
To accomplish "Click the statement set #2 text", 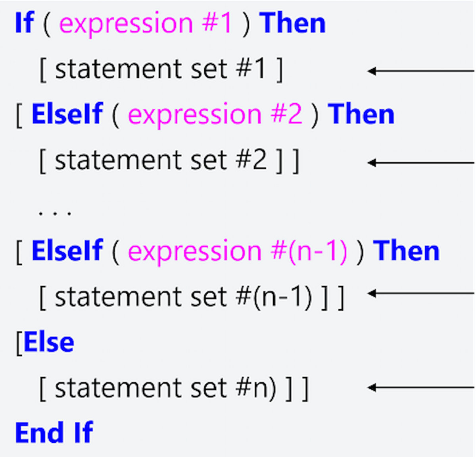I will (161, 160).
